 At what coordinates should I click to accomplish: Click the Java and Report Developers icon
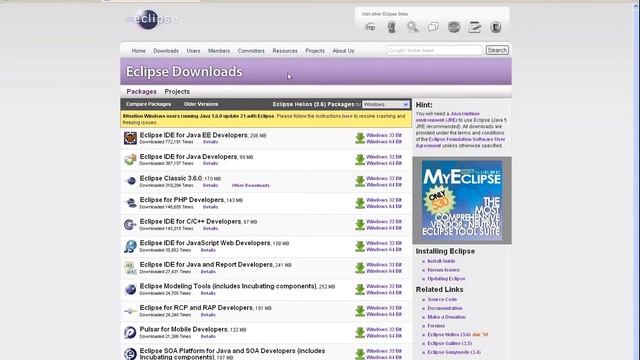coord(130,268)
